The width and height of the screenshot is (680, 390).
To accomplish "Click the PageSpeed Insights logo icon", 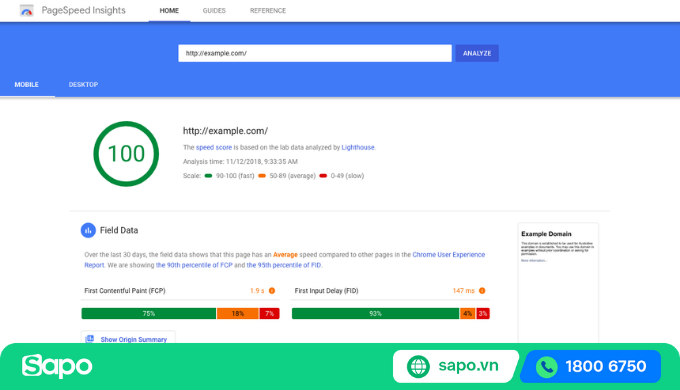I will (27, 10).
